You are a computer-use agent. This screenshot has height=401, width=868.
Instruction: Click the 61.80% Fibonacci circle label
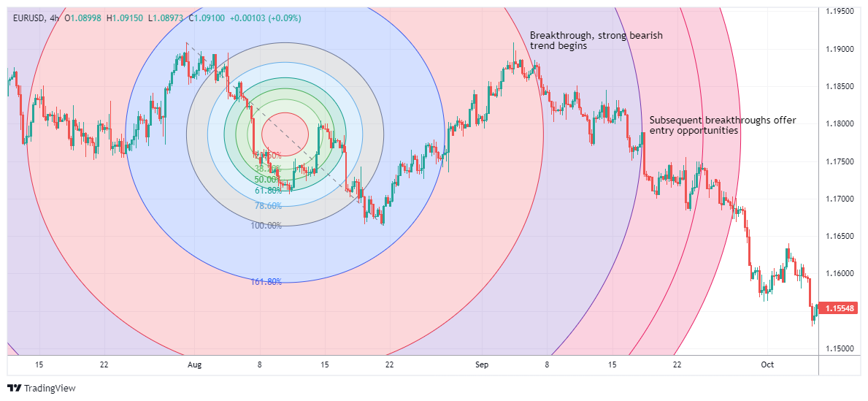coord(269,190)
